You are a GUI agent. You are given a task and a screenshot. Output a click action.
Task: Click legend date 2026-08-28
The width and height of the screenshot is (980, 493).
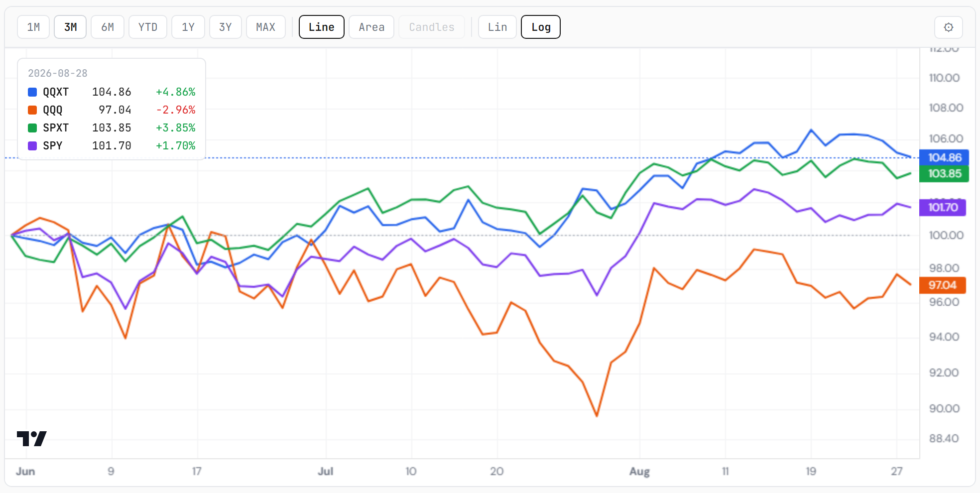click(58, 73)
